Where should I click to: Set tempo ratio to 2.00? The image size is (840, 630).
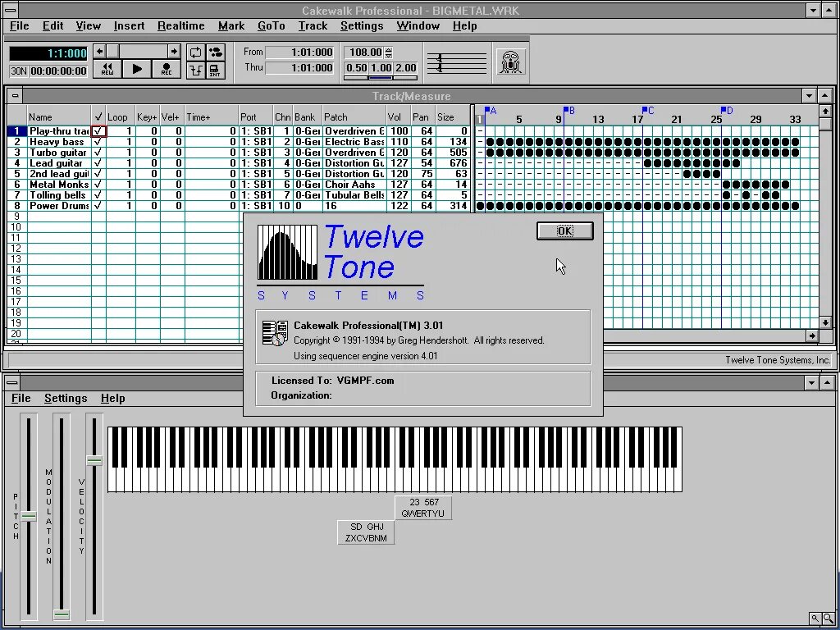coord(405,68)
